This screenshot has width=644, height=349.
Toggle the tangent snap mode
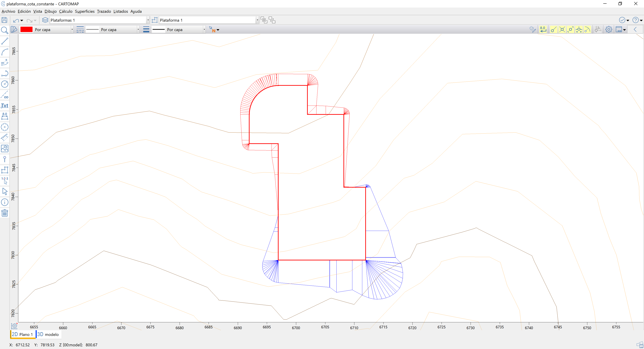[587, 29]
